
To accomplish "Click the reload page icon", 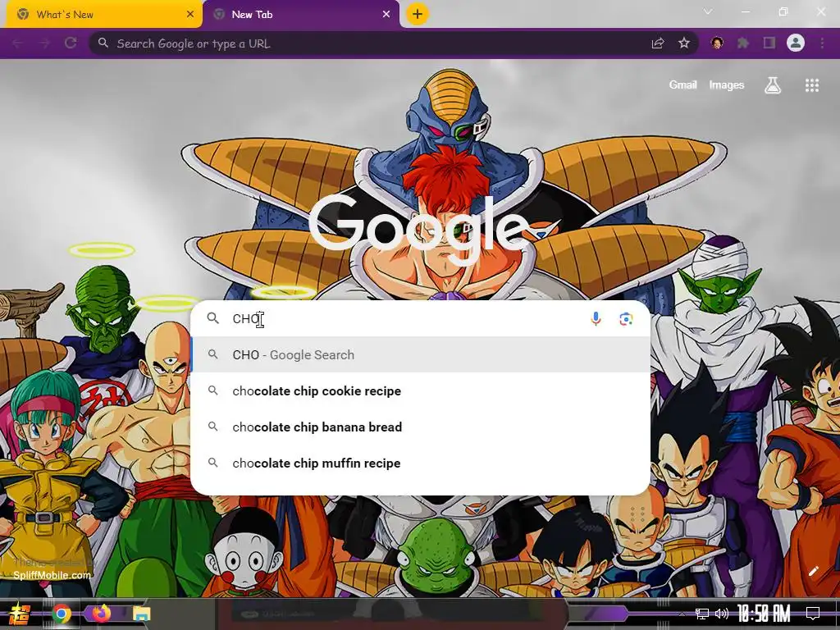I will [71, 43].
